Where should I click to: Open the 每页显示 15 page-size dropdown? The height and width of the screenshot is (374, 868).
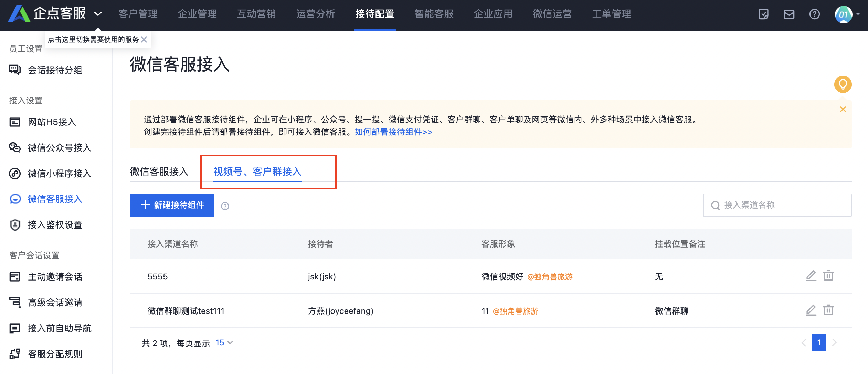224,343
